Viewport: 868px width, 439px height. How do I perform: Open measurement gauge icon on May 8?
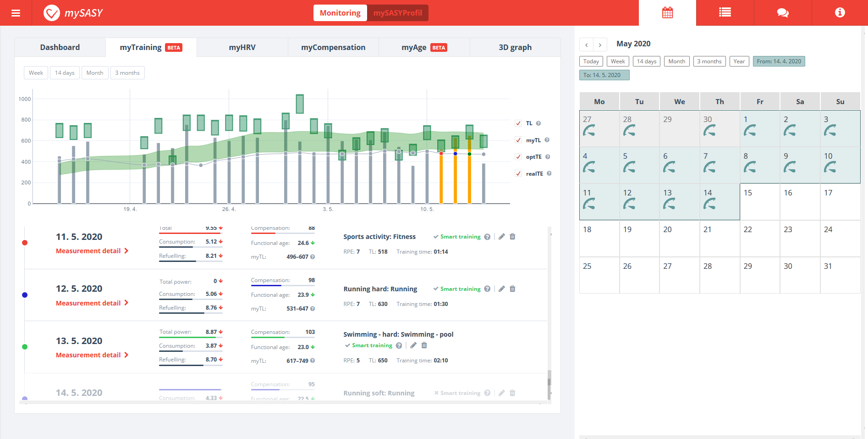point(750,168)
